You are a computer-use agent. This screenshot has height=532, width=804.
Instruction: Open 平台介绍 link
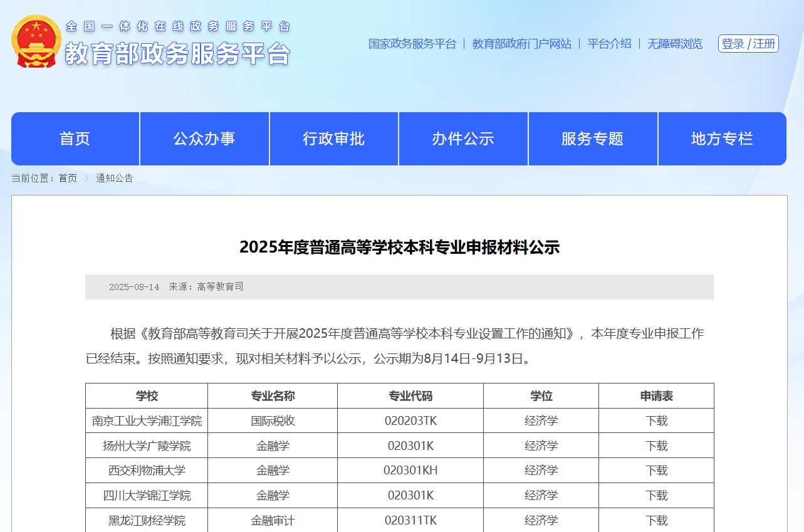click(610, 44)
